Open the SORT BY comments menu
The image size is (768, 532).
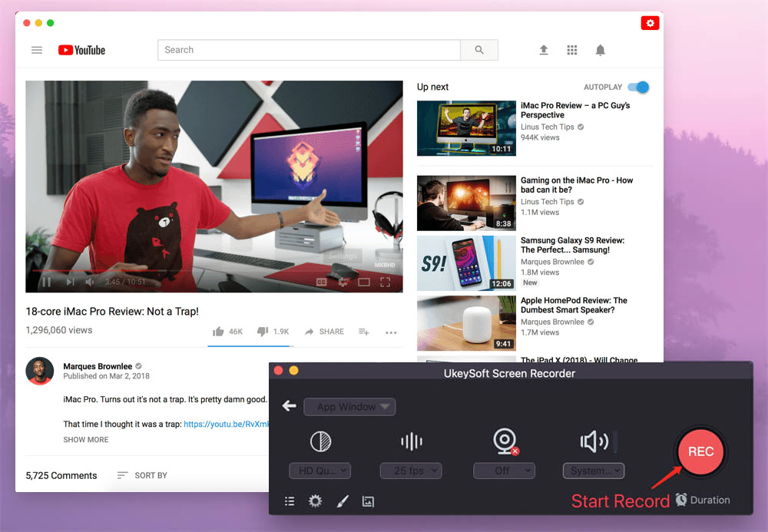[143, 475]
